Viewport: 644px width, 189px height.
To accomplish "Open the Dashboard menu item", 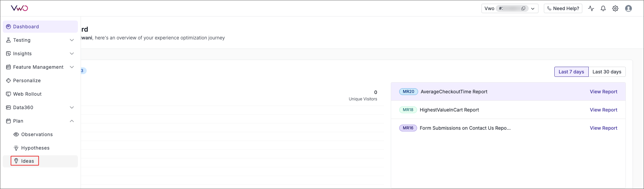I will [x=40, y=27].
